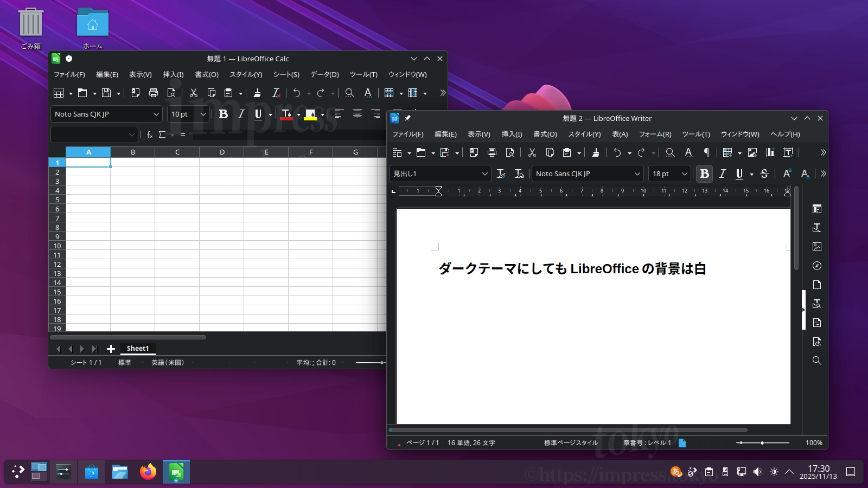Screen dimensions: 868x488
Task: Run spelling check in Calc toolbar
Action: tap(368, 93)
